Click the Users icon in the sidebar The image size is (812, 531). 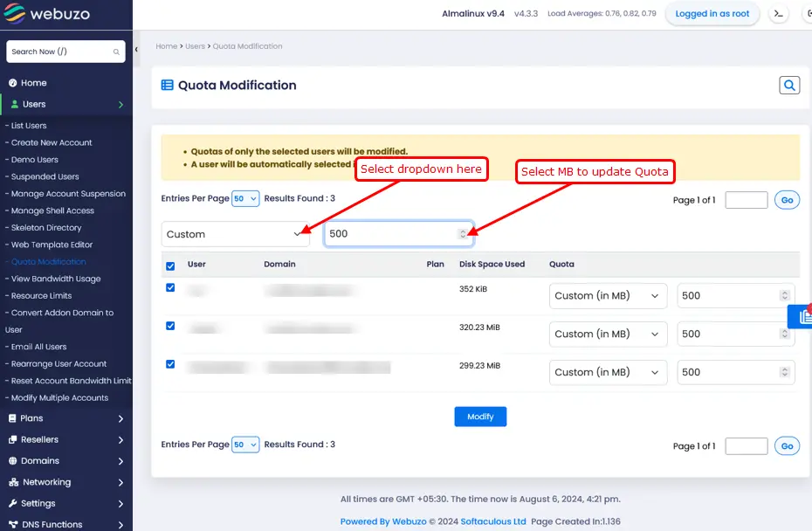coord(12,103)
